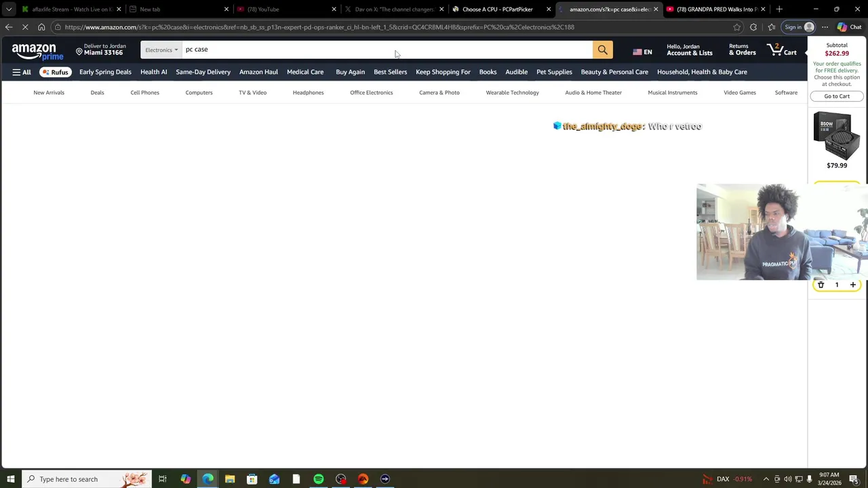Open the notification center icon
The image size is (868, 488).
(854, 479)
